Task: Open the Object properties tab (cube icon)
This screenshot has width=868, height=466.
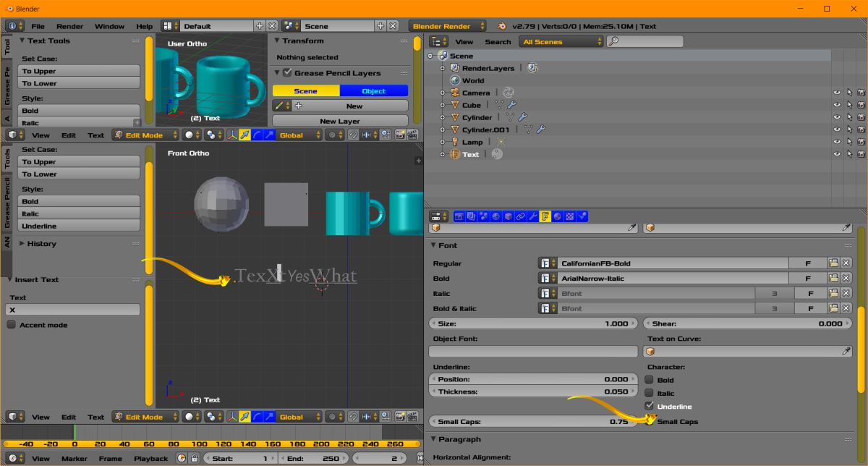Action: [x=508, y=216]
